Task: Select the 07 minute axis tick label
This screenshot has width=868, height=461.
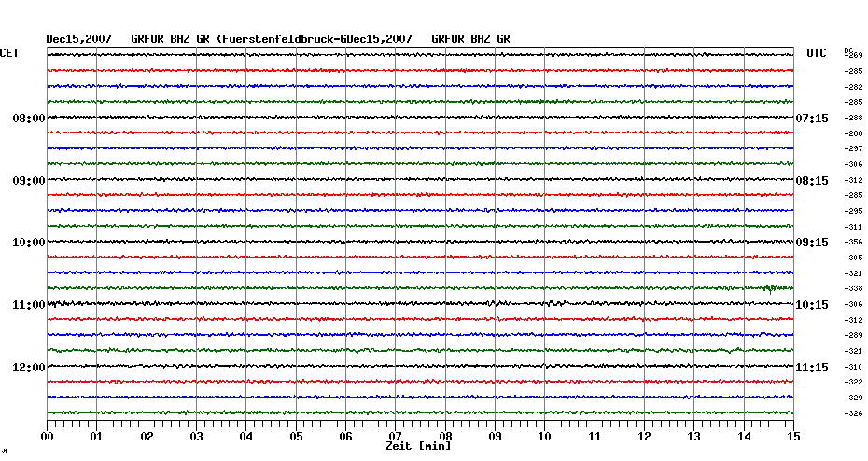Action: point(395,436)
